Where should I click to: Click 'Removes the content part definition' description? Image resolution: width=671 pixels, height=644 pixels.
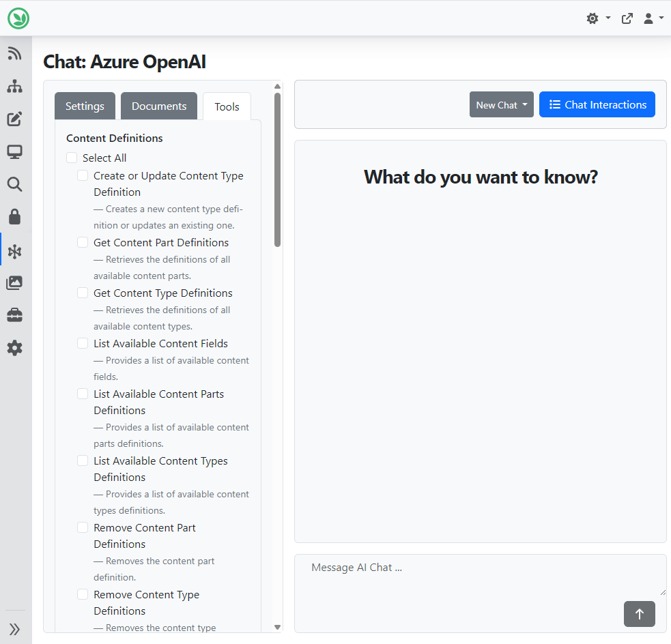click(154, 569)
